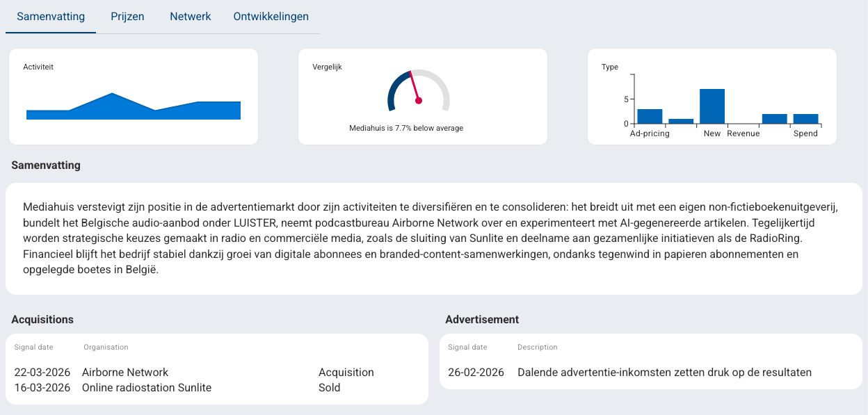Click the Ad-pricing bar in Type chart

(x=650, y=116)
